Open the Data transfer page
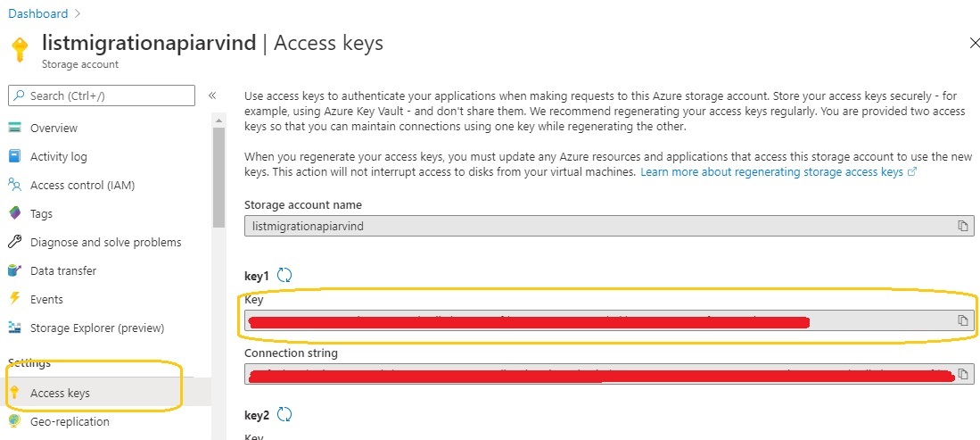 [x=63, y=270]
